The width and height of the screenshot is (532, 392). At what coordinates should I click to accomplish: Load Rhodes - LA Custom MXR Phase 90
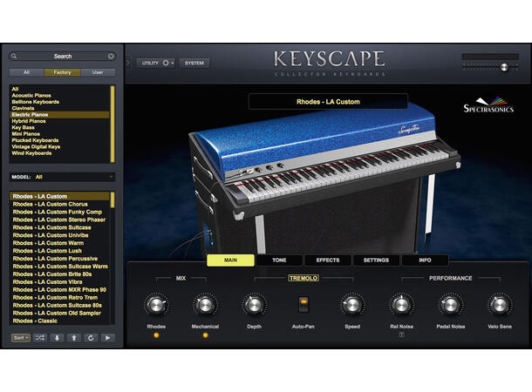pyautogui.click(x=59, y=290)
